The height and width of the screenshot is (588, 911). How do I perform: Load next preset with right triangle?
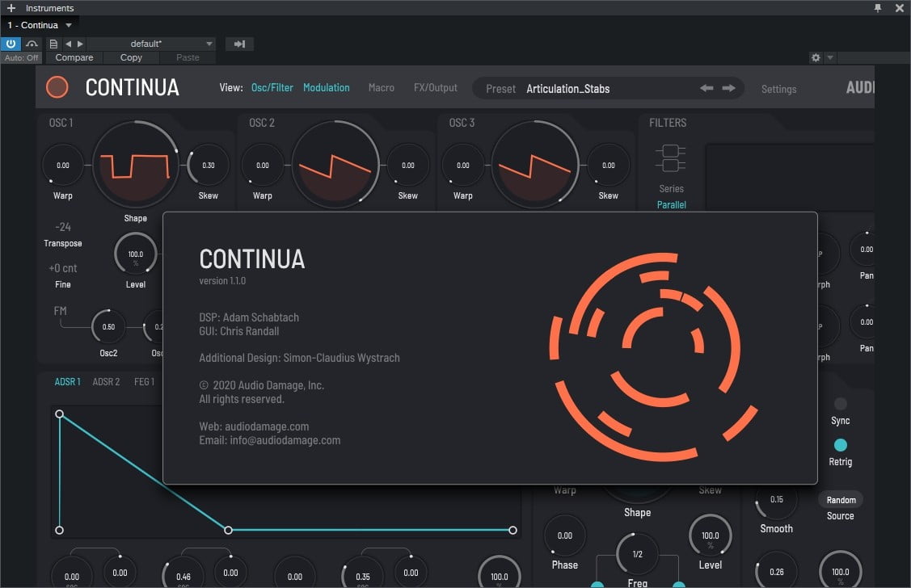80,44
